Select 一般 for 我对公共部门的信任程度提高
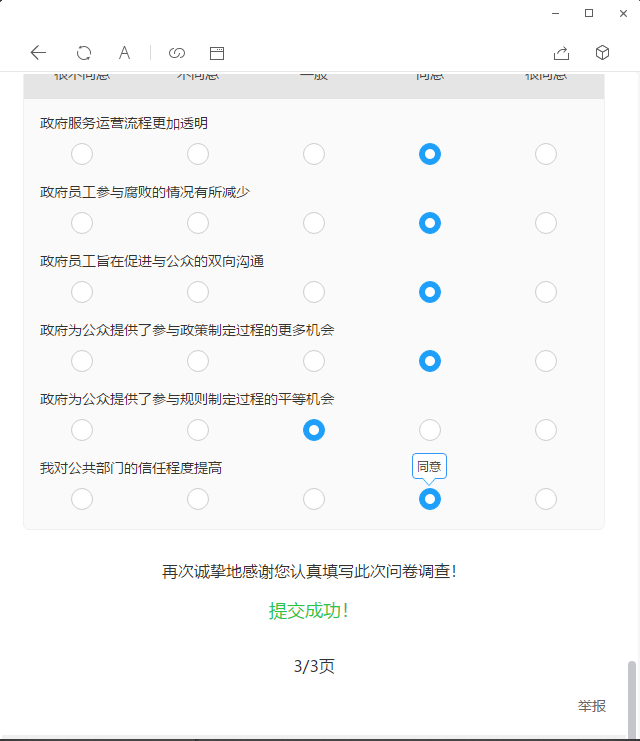This screenshot has width=640, height=741. 314,499
